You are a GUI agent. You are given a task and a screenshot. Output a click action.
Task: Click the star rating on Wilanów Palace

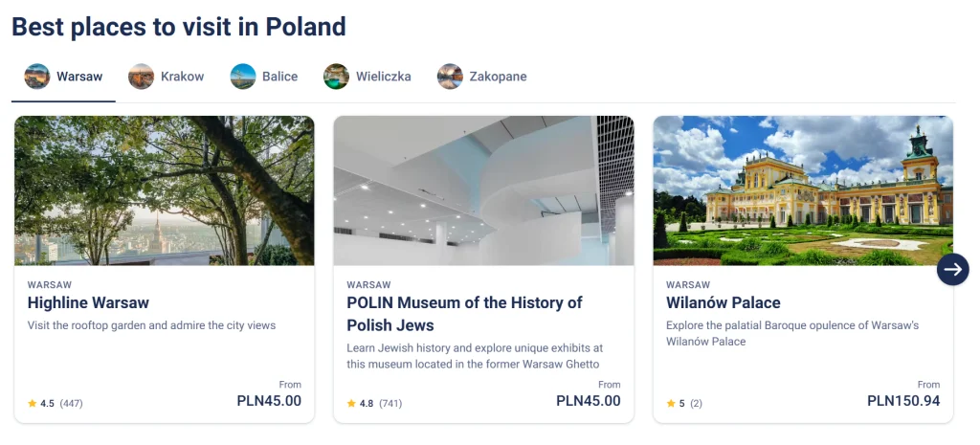coord(672,404)
